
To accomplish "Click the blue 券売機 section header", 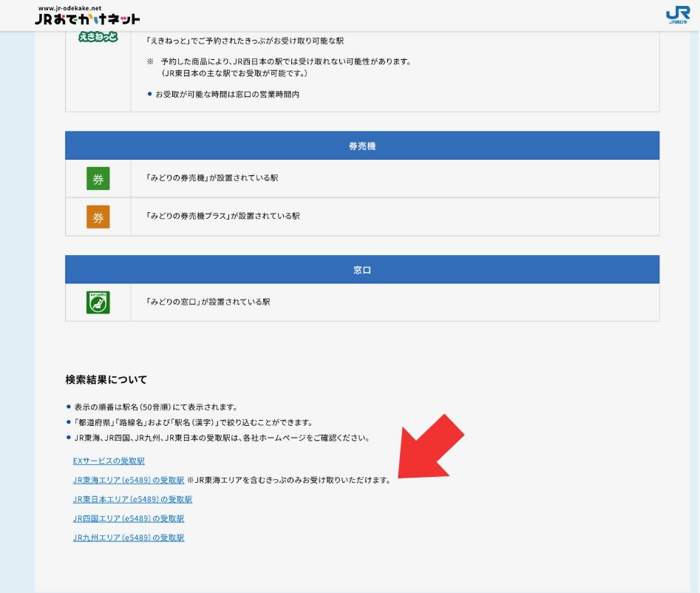I will 362,146.
